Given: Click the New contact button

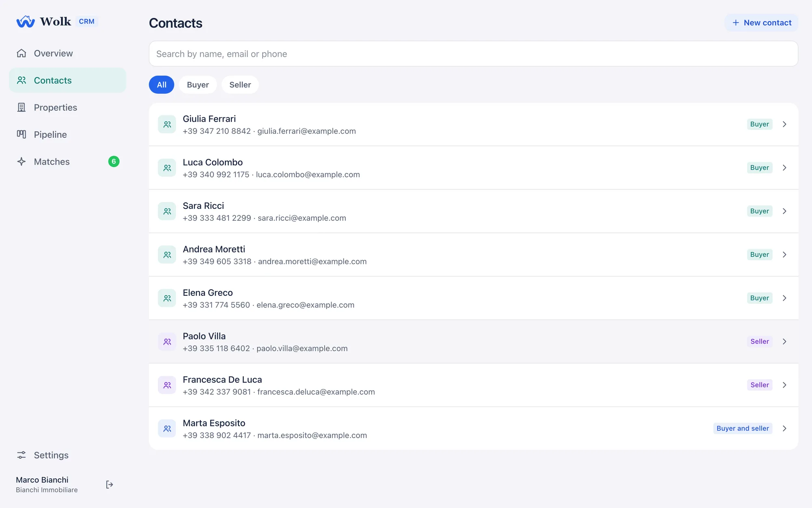Looking at the screenshot, I should 761,23.
